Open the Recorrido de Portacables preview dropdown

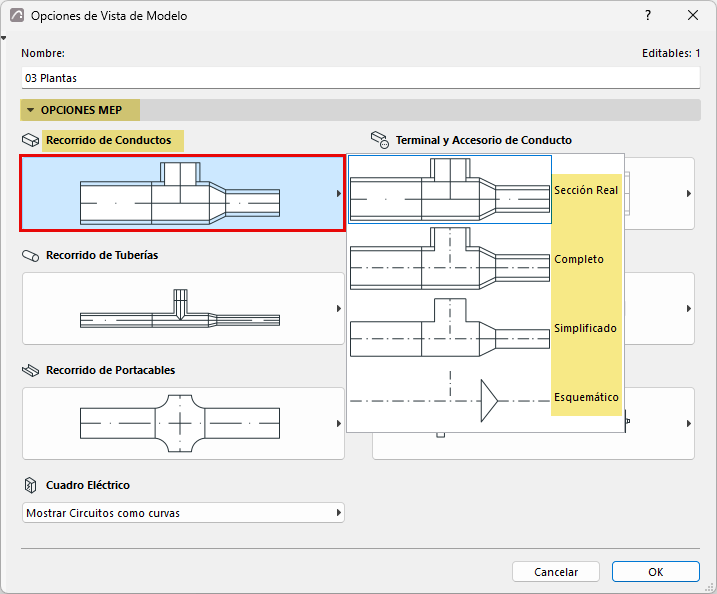point(183,423)
